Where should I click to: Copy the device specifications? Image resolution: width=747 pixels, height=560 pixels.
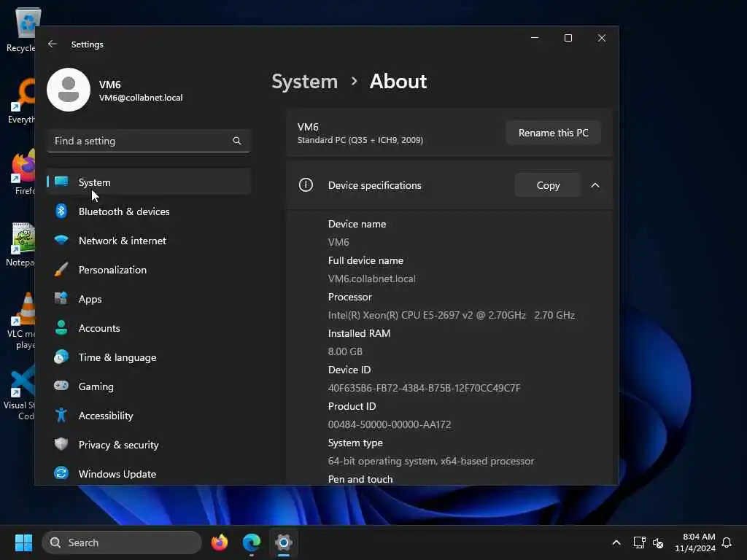(x=548, y=185)
